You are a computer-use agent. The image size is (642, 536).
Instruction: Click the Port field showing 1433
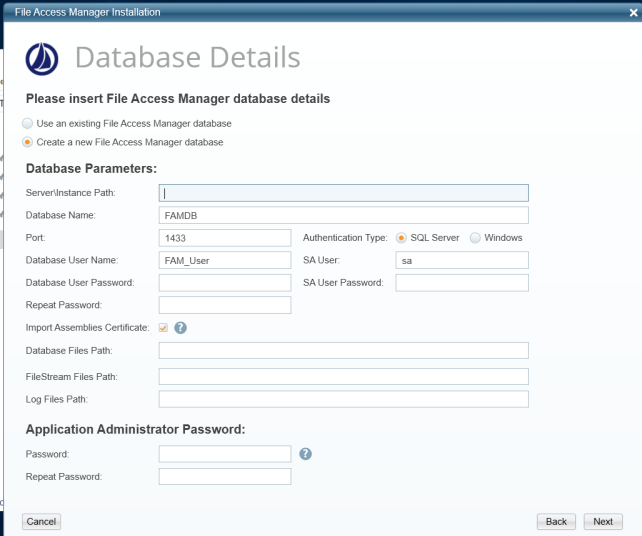click(225, 238)
